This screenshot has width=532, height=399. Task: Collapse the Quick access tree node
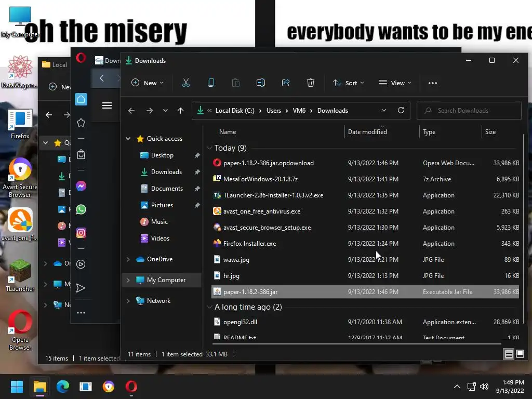point(128,138)
